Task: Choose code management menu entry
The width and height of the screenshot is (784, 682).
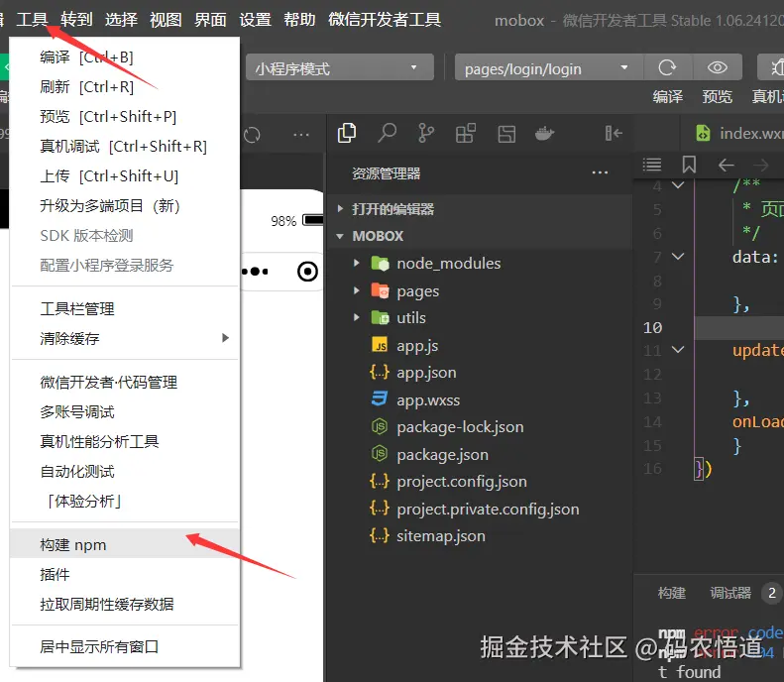Action: click(125, 383)
